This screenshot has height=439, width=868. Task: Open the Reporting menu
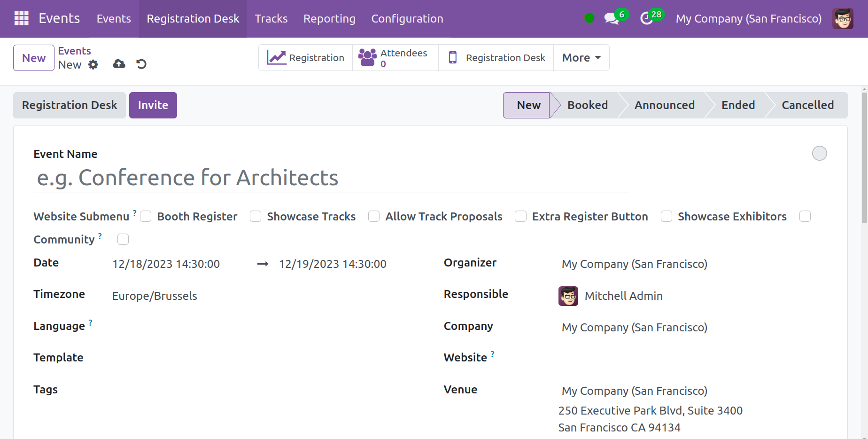(x=329, y=19)
